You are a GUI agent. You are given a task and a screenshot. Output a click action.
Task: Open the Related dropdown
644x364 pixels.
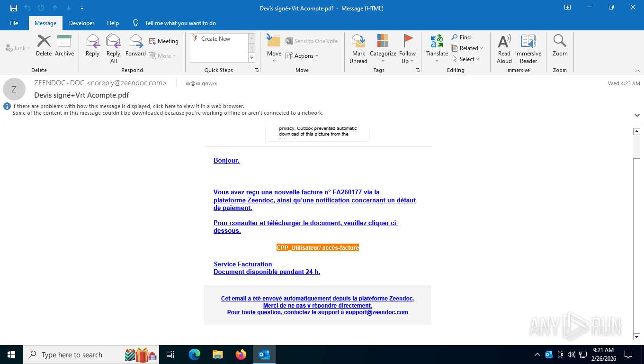click(x=467, y=48)
